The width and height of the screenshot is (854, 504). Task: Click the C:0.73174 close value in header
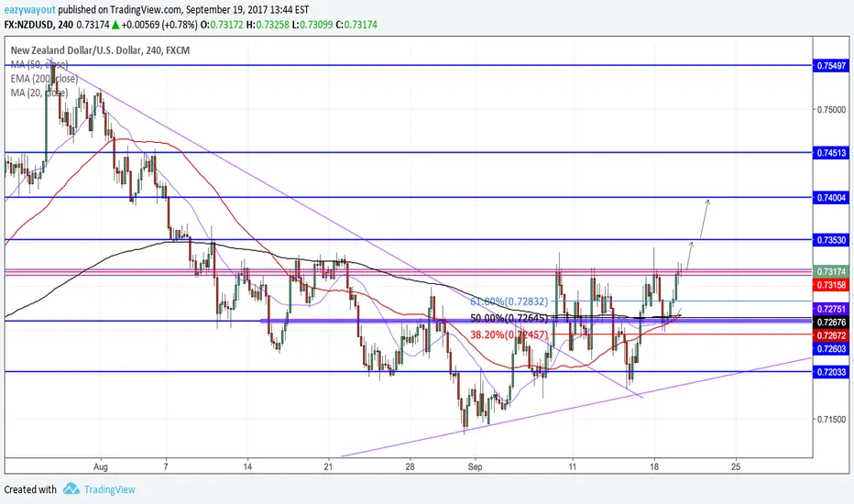(356, 25)
